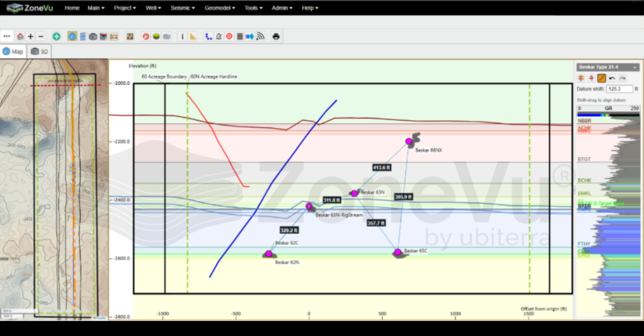The height and width of the screenshot is (336, 644).
Task: Click the home view icon
Action: (x=20, y=36)
